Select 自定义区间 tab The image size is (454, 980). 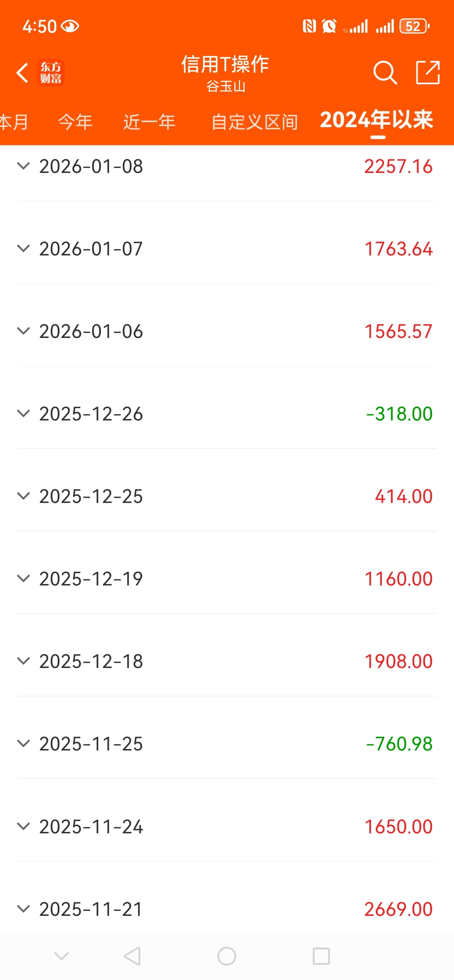255,122
